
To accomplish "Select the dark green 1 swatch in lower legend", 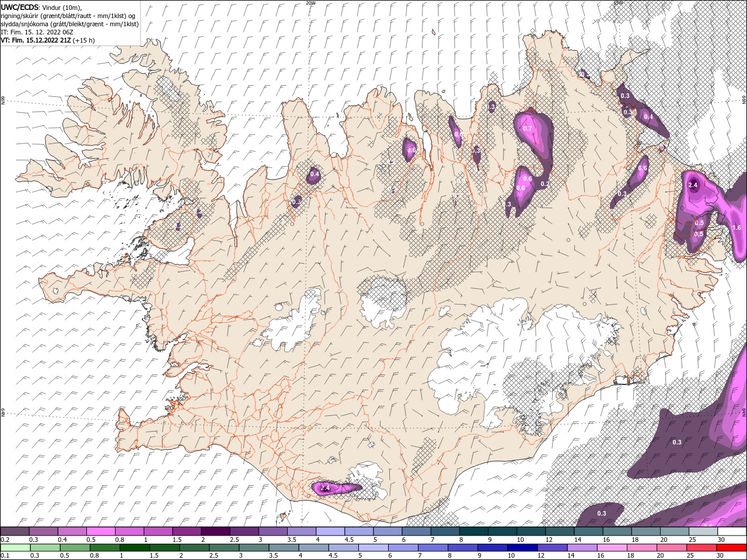I will [134, 548].
